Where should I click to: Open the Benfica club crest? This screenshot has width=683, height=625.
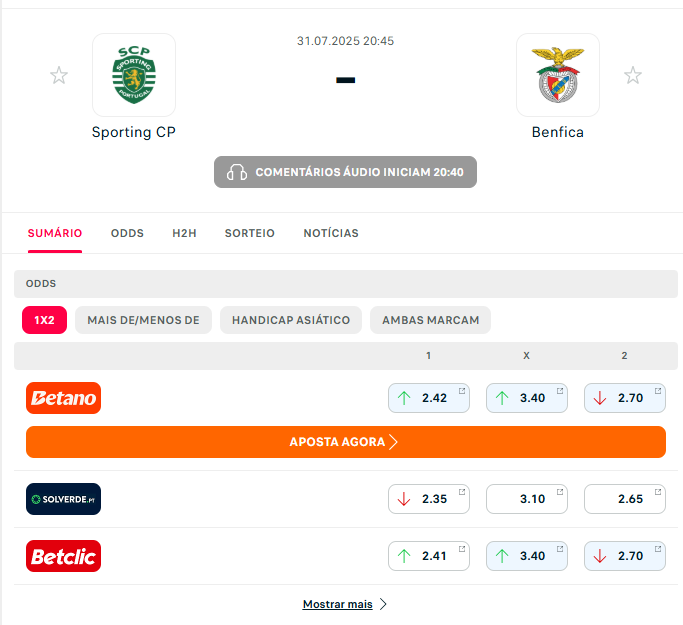pos(558,75)
